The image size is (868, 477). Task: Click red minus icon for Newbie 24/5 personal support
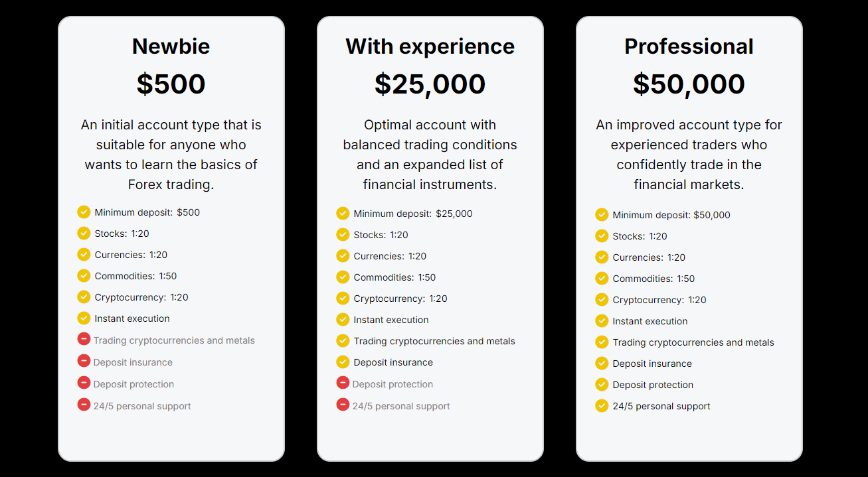click(x=84, y=404)
